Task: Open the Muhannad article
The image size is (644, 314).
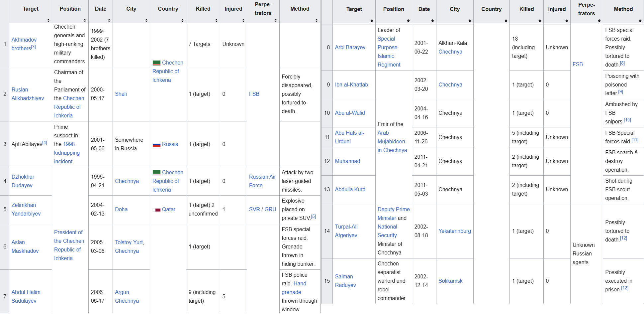Action: click(347, 161)
